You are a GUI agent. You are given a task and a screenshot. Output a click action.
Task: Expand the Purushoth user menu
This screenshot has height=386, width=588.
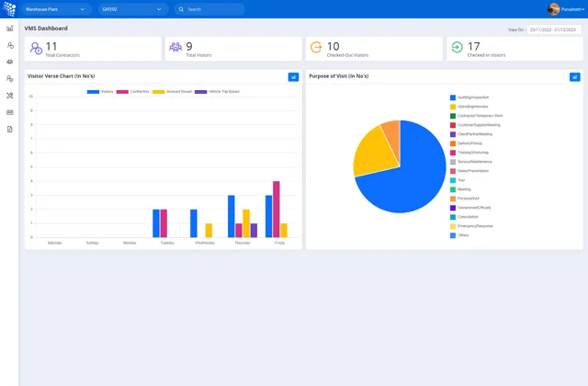(572, 9)
